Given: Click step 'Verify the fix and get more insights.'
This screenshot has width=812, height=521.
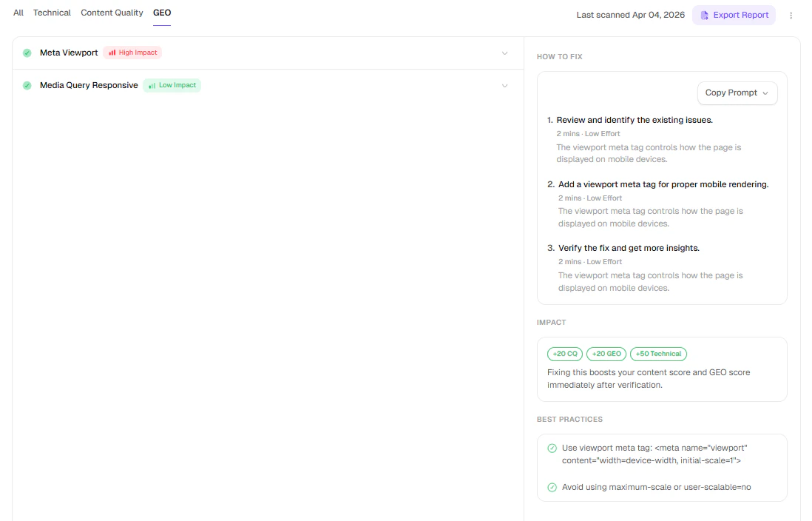Looking at the screenshot, I should (629, 248).
